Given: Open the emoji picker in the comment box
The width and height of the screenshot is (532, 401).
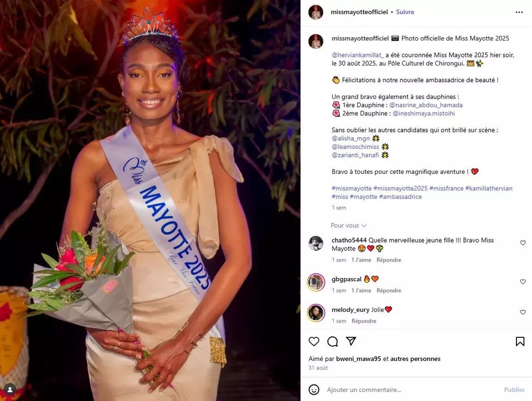Looking at the screenshot, I should (x=314, y=390).
